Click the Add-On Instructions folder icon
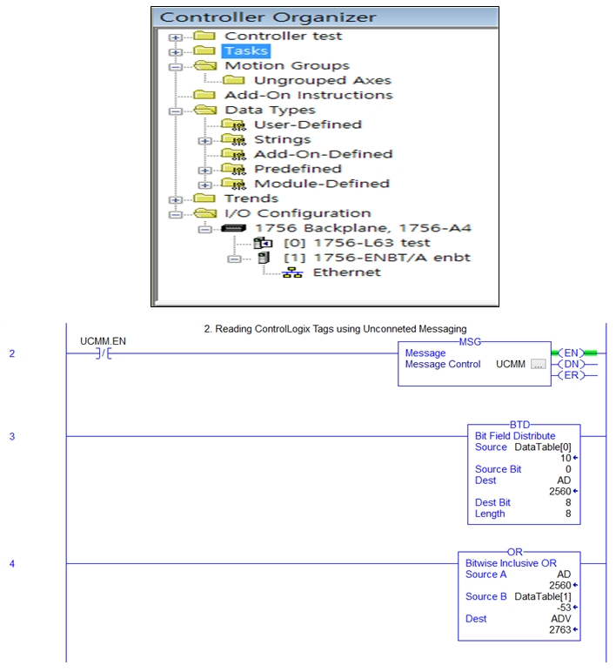 point(204,95)
